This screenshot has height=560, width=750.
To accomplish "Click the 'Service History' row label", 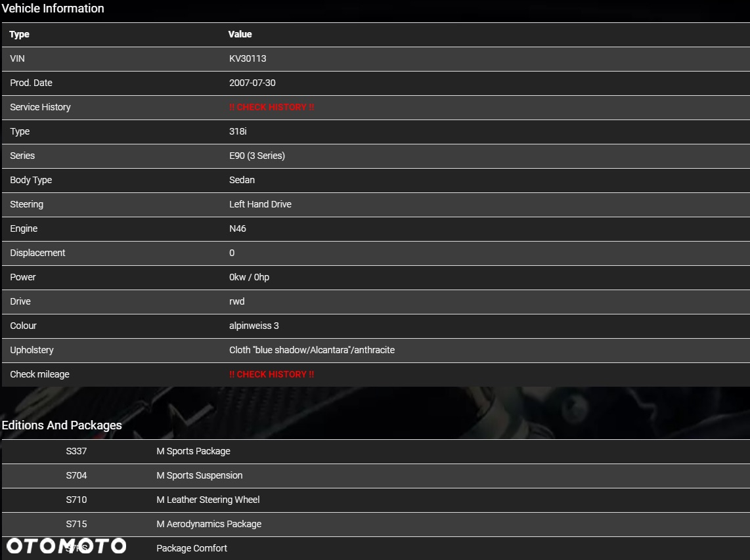I will coord(40,107).
